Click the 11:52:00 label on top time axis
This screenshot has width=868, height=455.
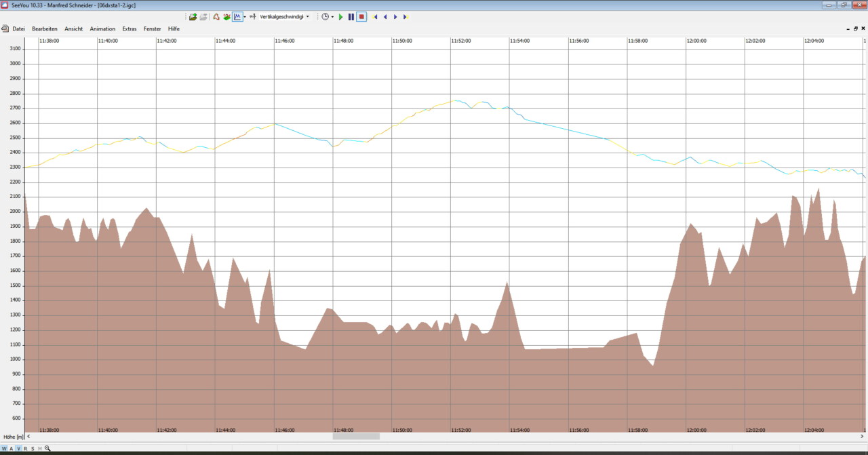(462, 41)
